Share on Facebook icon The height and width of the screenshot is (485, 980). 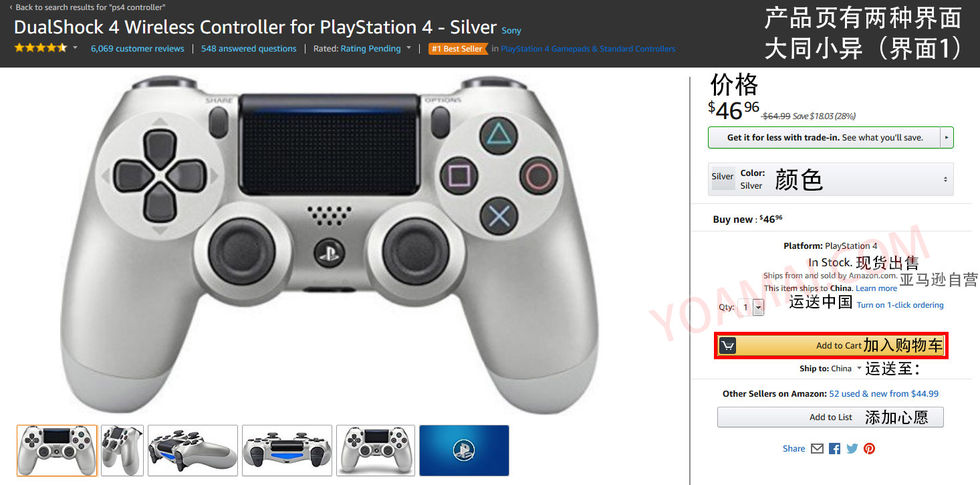tap(834, 449)
